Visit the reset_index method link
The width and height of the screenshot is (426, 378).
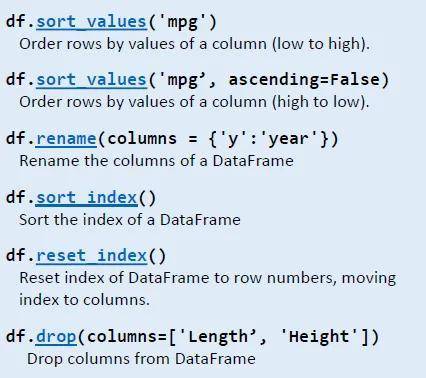(x=92, y=256)
